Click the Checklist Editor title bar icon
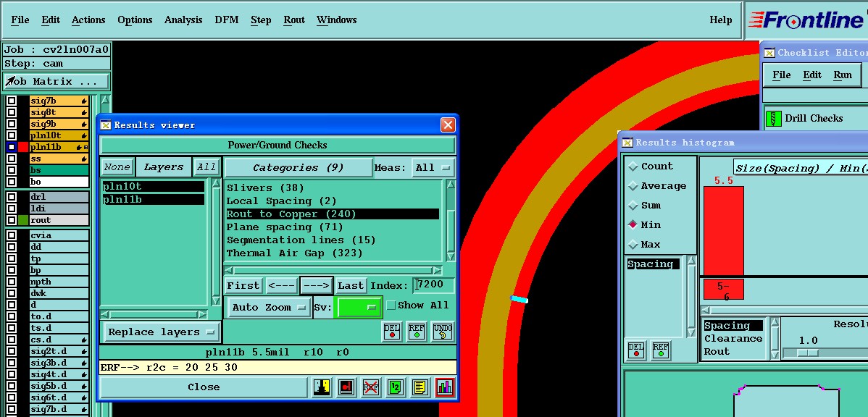Screen dimensions: 868x417 [x=769, y=53]
